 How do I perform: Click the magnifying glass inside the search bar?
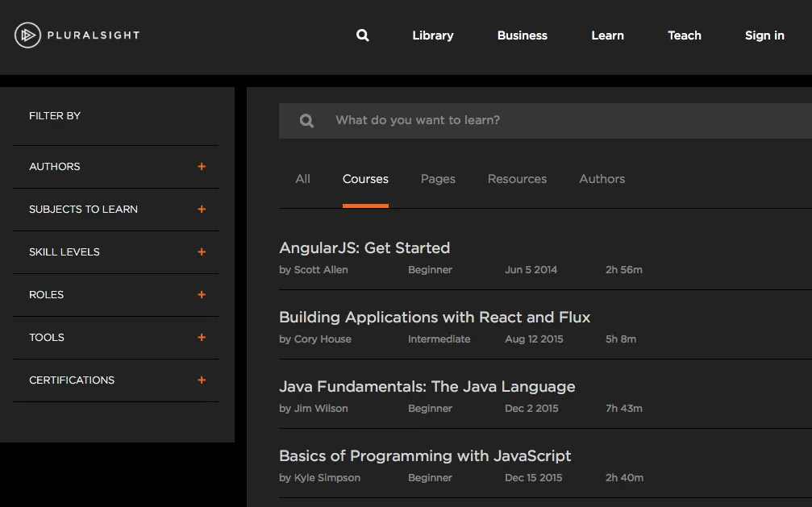click(x=306, y=120)
